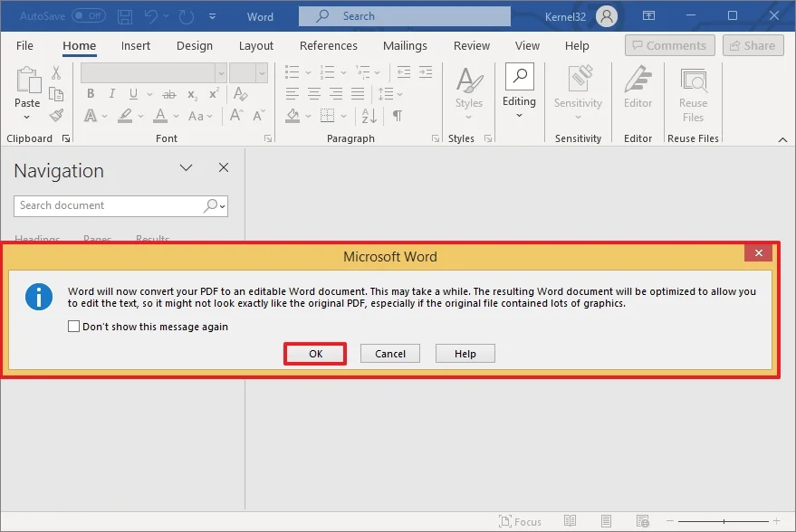The height and width of the screenshot is (532, 796).
Task: Switch to the Design tab
Action: tap(195, 45)
